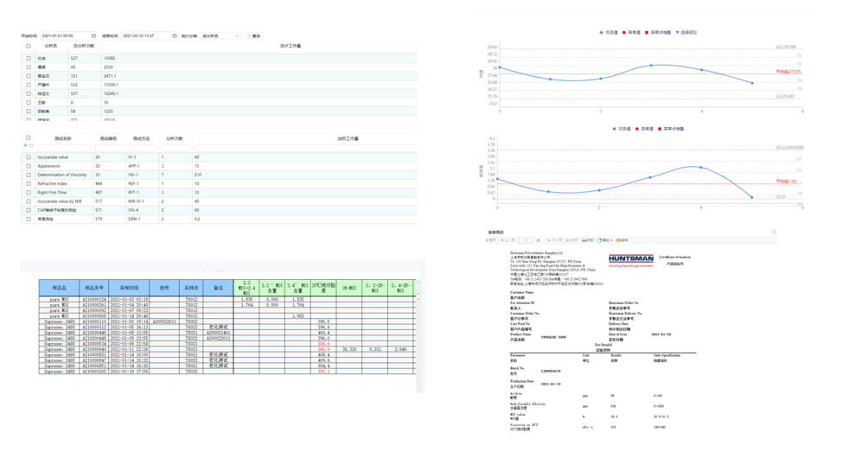The image size is (868, 458).
Task: Click the email icon in report toolbar
Action: pyautogui.click(x=622, y=240)
